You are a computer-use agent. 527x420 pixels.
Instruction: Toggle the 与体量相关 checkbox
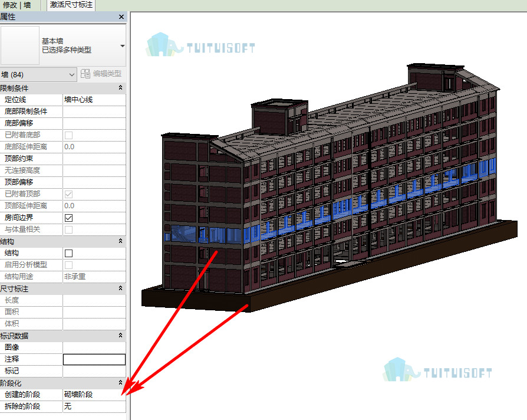tap(68, 229)
